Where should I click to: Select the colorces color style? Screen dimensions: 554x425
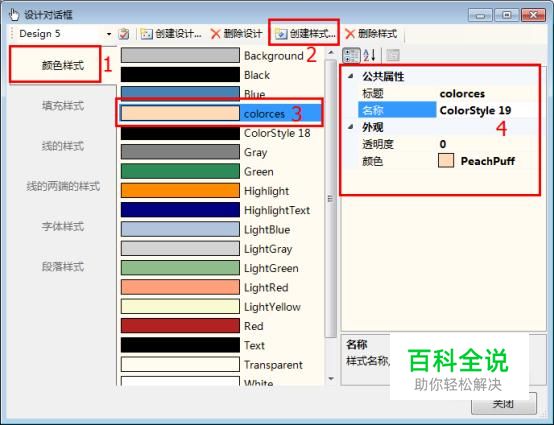click(x=221, y=113)
